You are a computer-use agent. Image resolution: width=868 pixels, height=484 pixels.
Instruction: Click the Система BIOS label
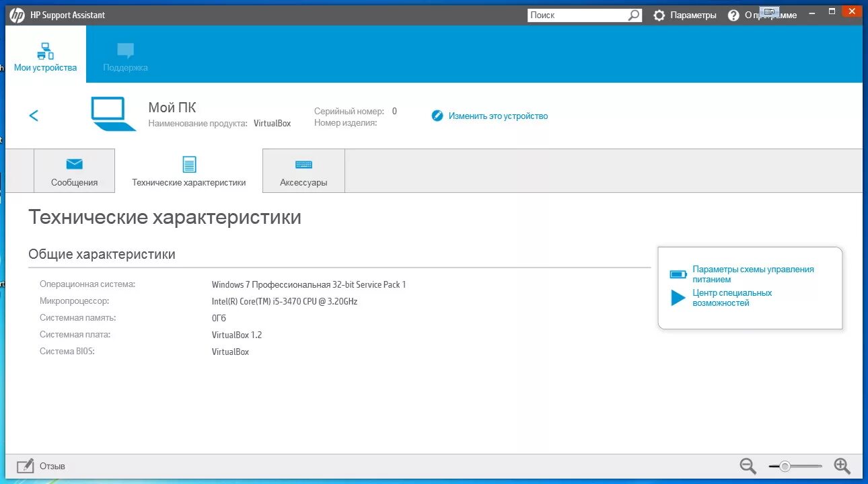pyautogui.click(x=67, y=351)
